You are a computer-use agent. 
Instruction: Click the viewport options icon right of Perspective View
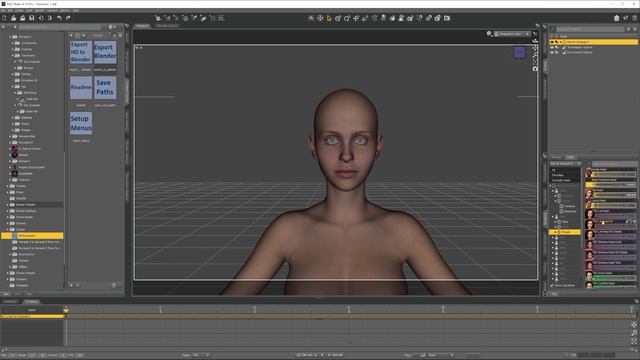535,34
